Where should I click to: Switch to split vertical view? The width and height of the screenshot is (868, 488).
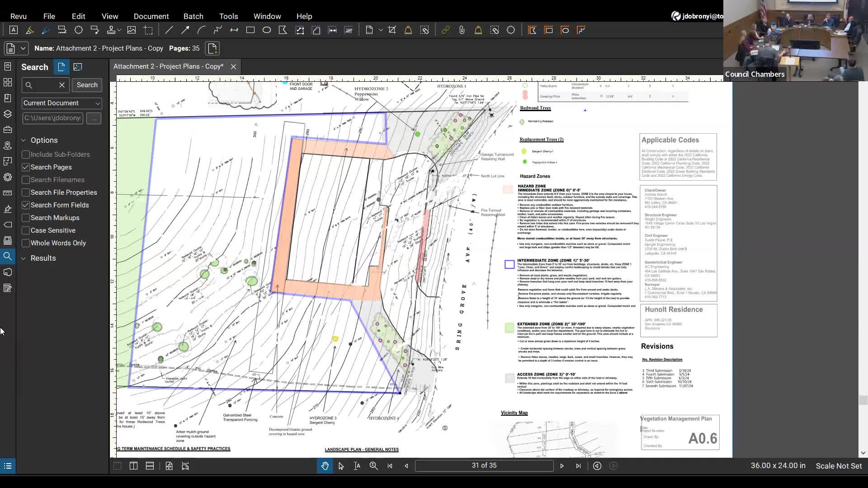(134, 466)
